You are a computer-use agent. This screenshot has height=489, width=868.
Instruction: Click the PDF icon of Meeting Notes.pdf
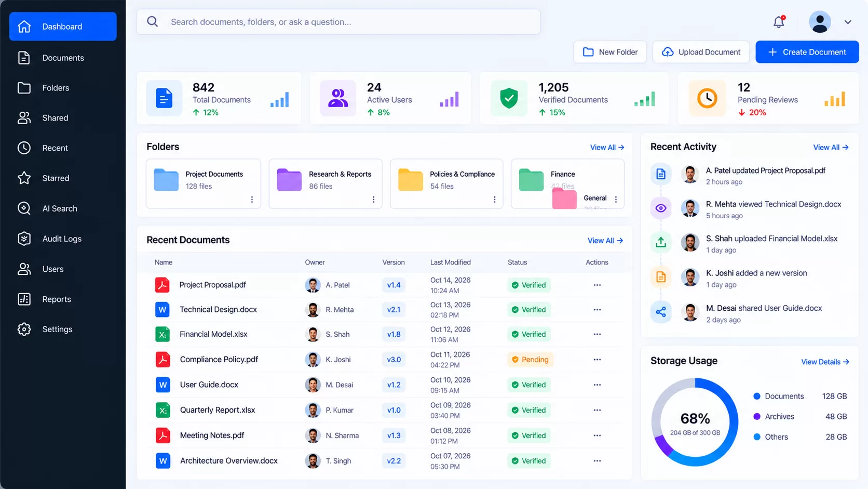tap(163, 435)
